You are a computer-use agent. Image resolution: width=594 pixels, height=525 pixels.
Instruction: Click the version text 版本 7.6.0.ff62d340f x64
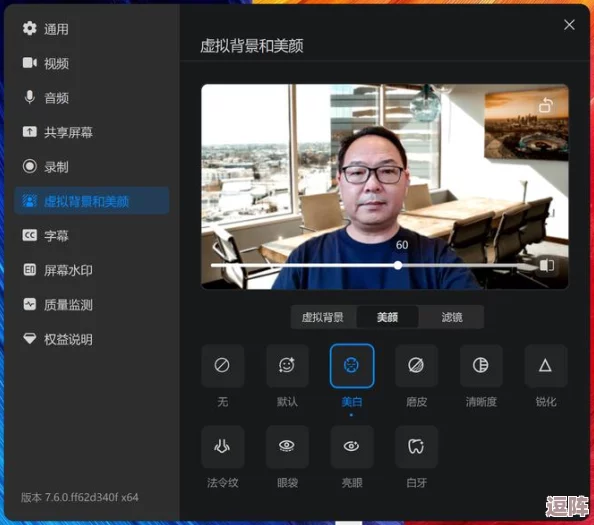click(x=80, y=497)
